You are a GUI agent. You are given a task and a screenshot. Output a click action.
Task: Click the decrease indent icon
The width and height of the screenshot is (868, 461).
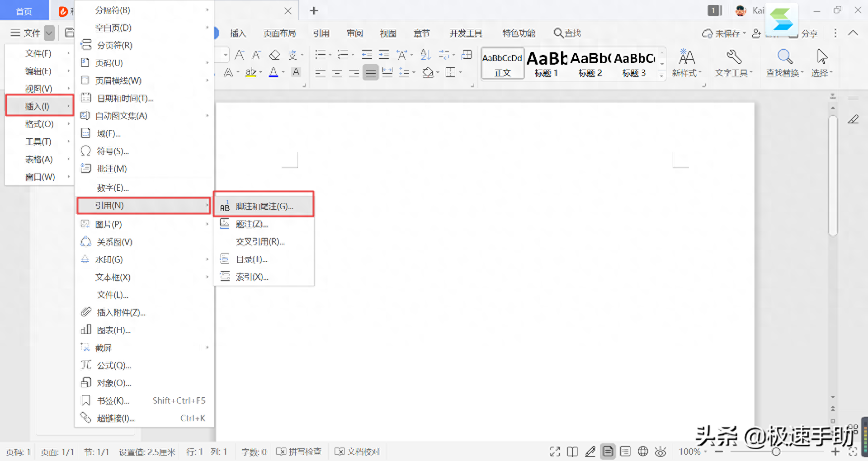tap(367, 55)
